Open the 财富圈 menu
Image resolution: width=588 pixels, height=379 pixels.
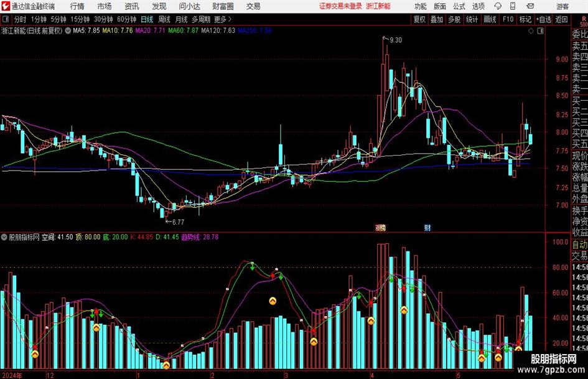(223, 6)
